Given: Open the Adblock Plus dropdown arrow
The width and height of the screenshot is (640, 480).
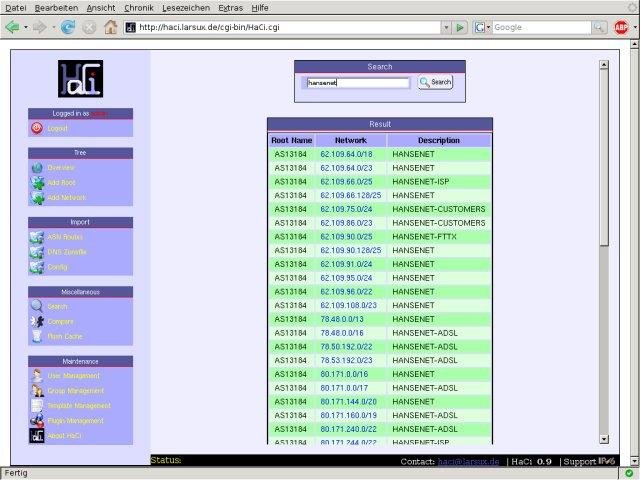Looking at the screenshot, I should pos(635,27).
